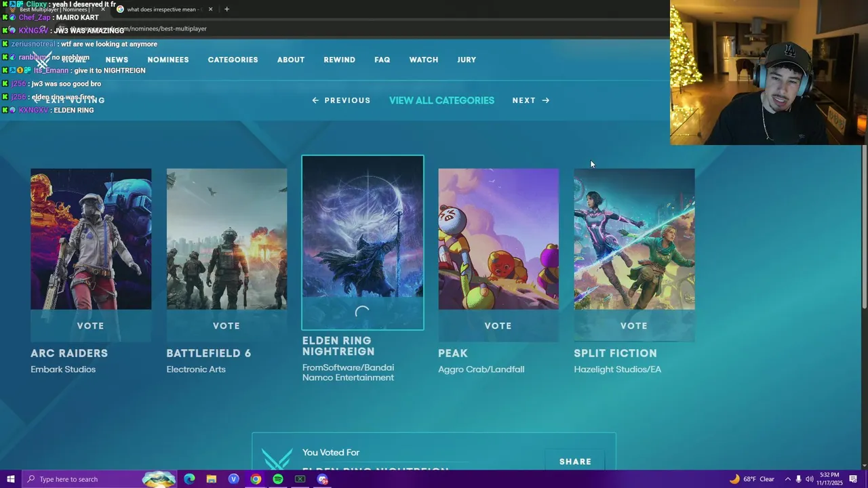Open the chat app icon with red badge
The image size is (868, 488).
coord(323,479)
